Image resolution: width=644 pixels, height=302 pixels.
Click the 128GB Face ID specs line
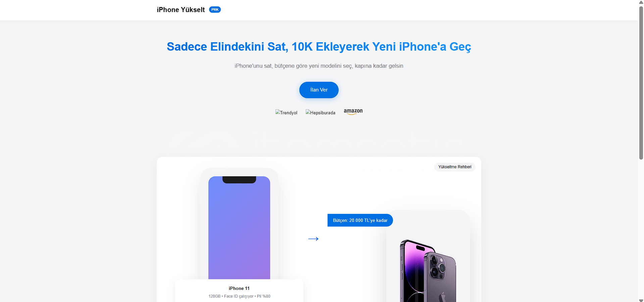pos(239,296)
